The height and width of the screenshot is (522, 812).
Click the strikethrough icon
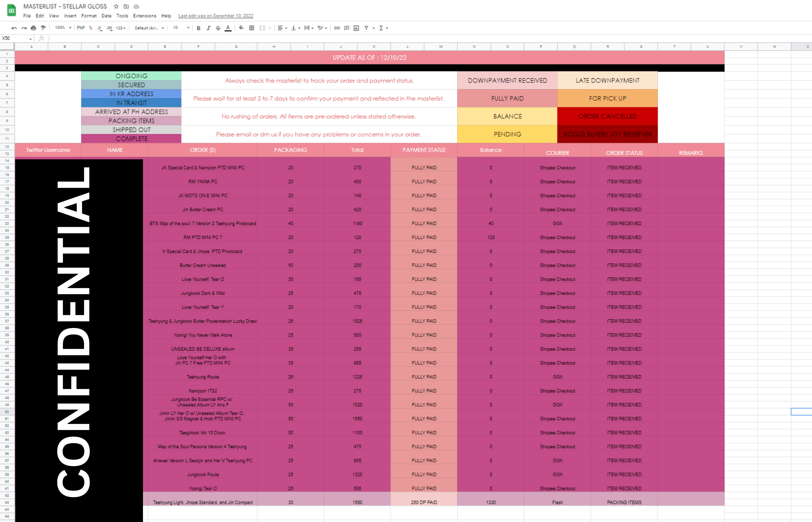[x=218, y=28]
